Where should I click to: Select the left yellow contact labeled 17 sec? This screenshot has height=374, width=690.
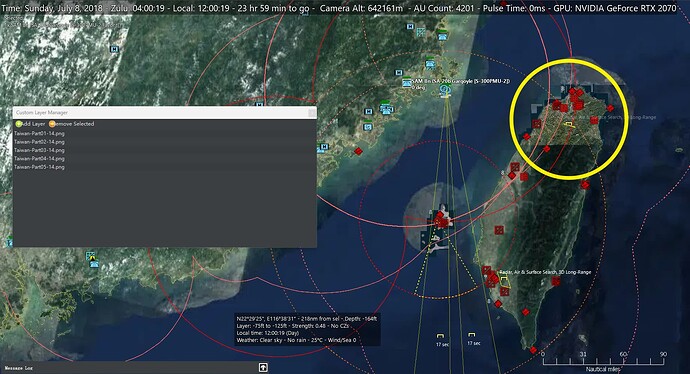click(440, 336)
